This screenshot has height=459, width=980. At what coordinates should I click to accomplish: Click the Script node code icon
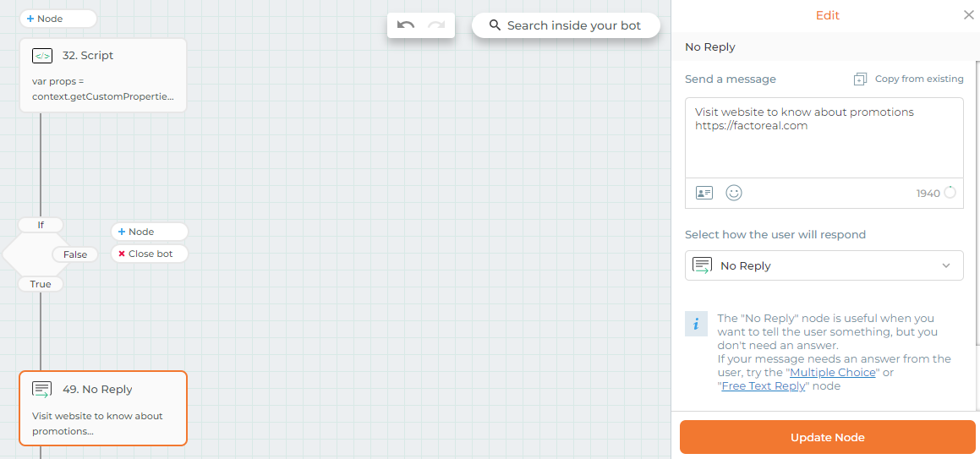pyautogui.click(x=42, y=56)
